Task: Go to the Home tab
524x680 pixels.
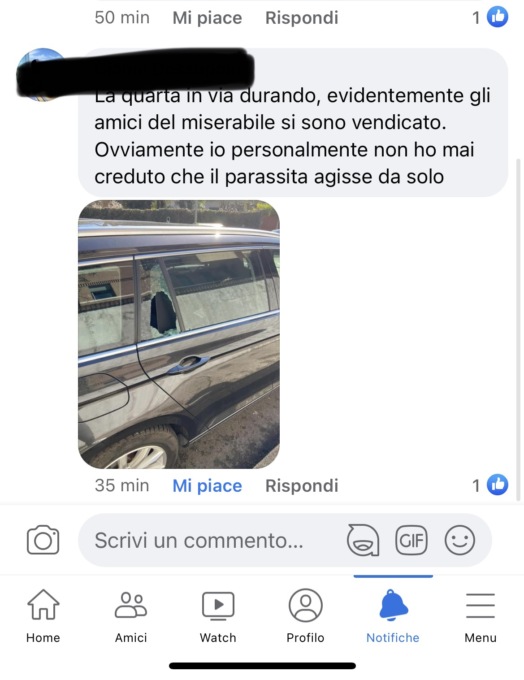Action: click(43, 616)
